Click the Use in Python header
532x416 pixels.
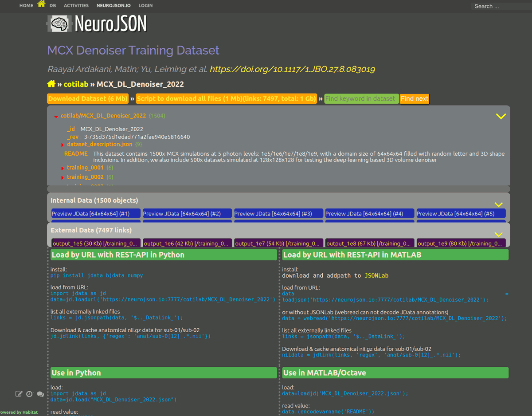point(164,373)
